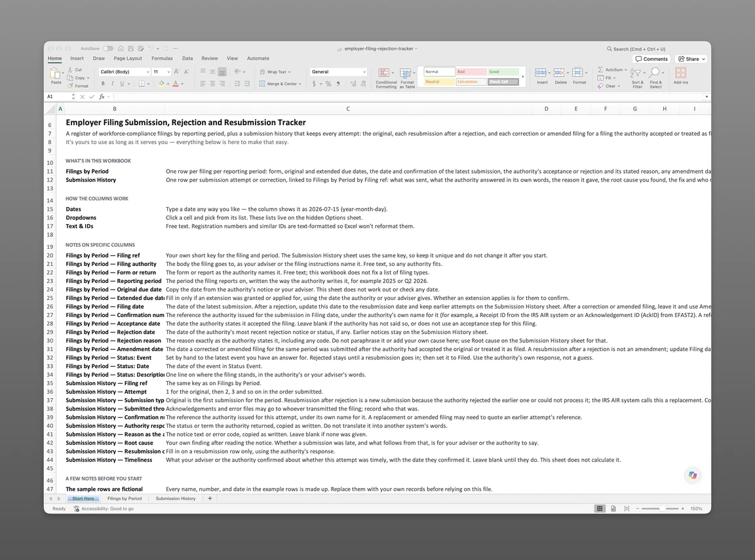This screenshot has width=755, height=560.
Task: Click the text orientation icon
Action: (x=237, y=71)
